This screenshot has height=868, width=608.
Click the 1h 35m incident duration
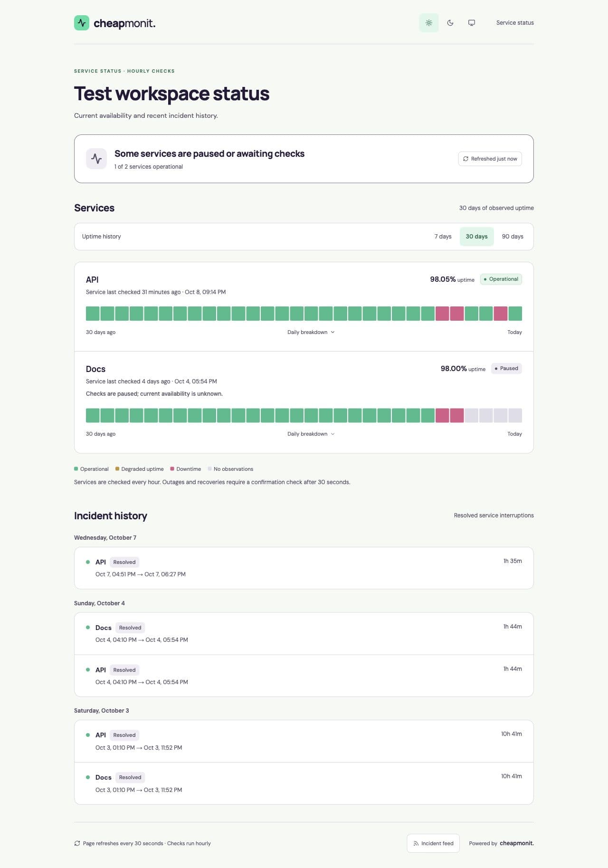[513, 561]
